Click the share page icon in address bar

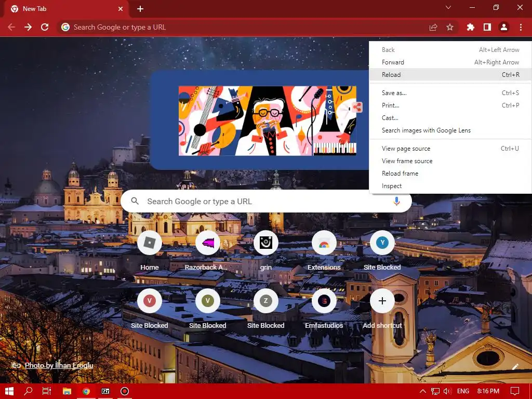(x=433, y=27)
